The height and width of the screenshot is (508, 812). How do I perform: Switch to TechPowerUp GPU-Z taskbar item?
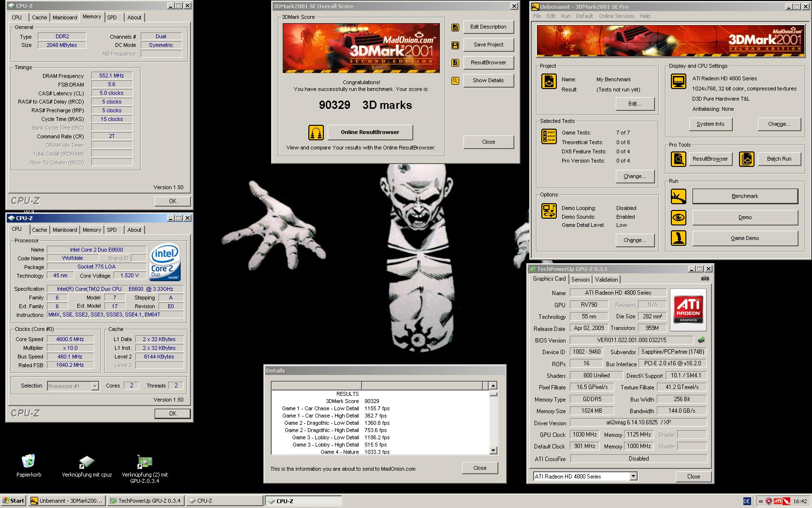(145, 501)
